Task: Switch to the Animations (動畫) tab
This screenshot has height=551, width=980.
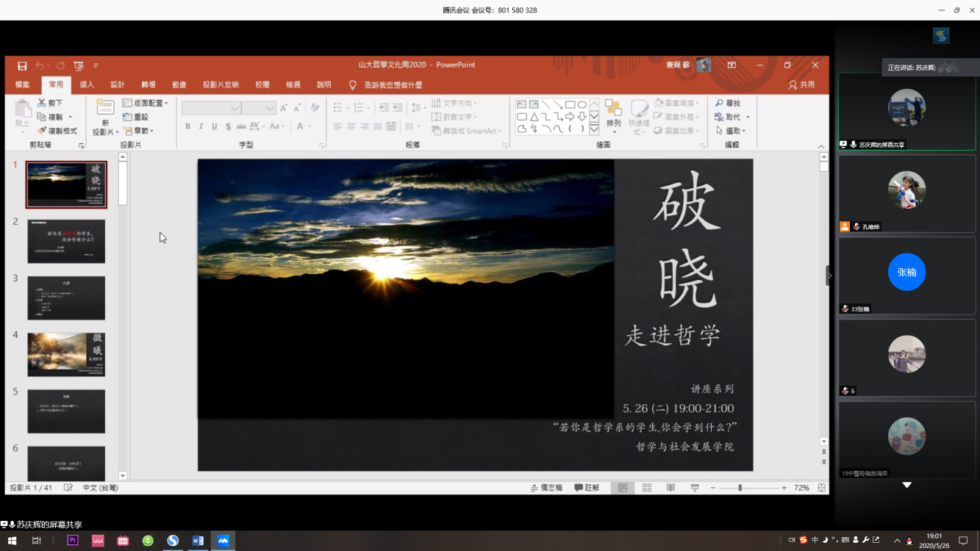Action: (179, 84)
